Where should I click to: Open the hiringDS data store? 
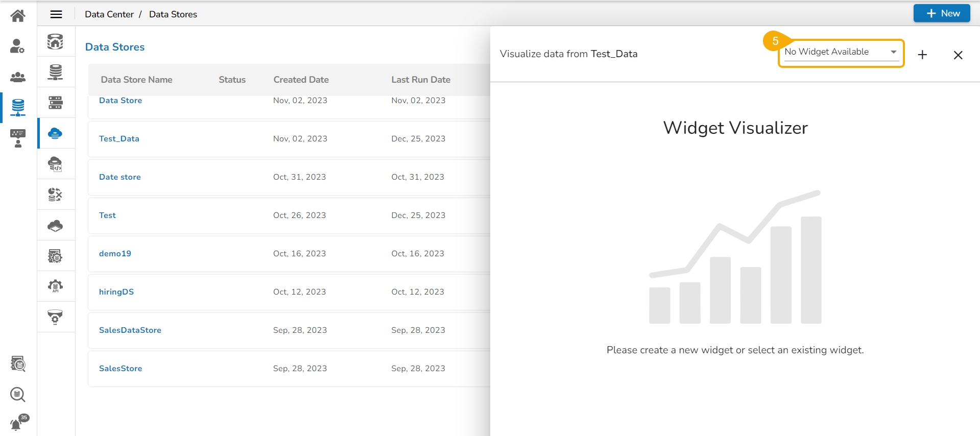pos(116,292)
